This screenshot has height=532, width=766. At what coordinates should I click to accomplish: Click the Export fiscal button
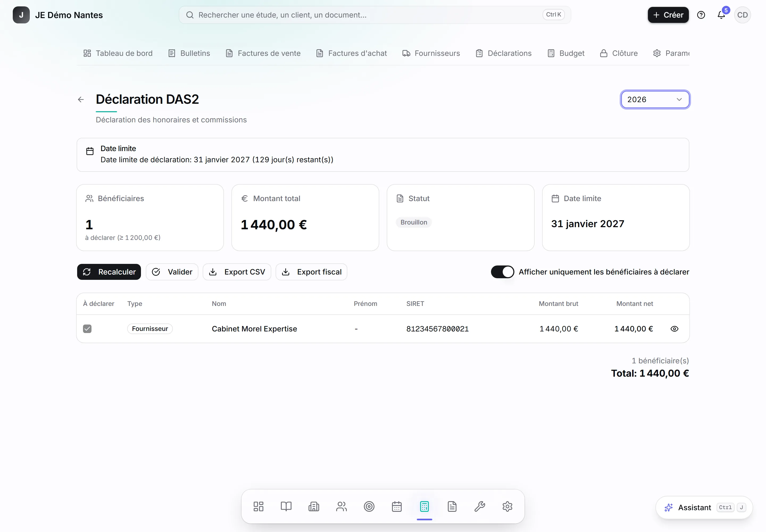click(x=311, y=272)
